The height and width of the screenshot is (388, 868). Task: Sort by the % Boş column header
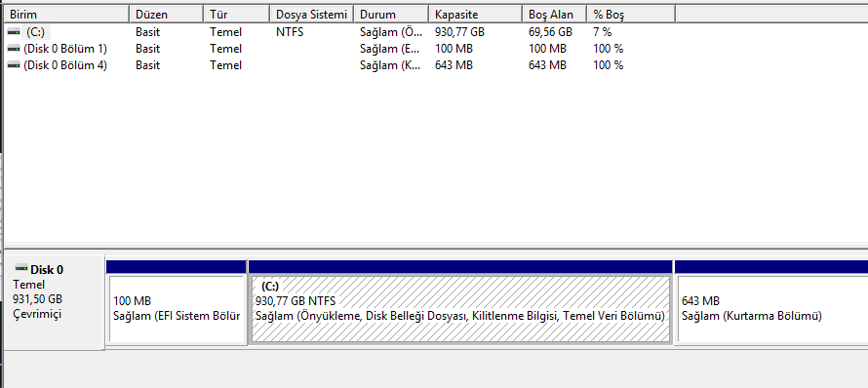pyautogui.click(x=631, y=15)
